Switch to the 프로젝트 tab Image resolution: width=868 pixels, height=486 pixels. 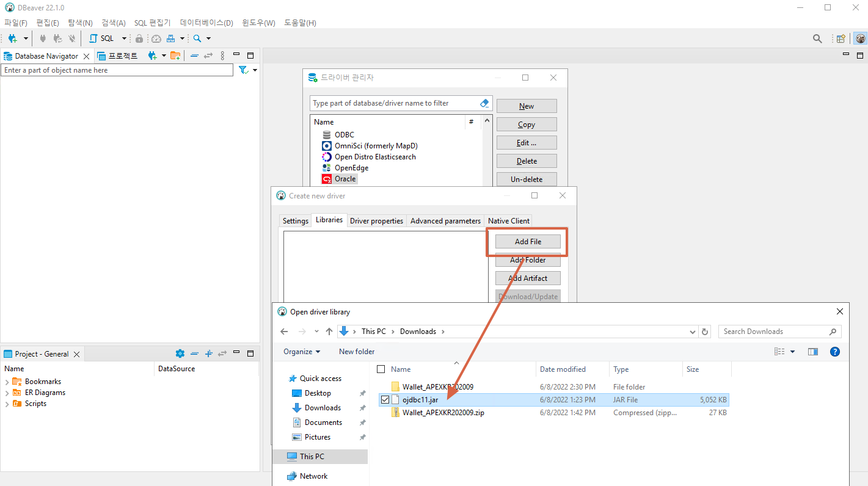pyautogui.click(x=117, y=56)
